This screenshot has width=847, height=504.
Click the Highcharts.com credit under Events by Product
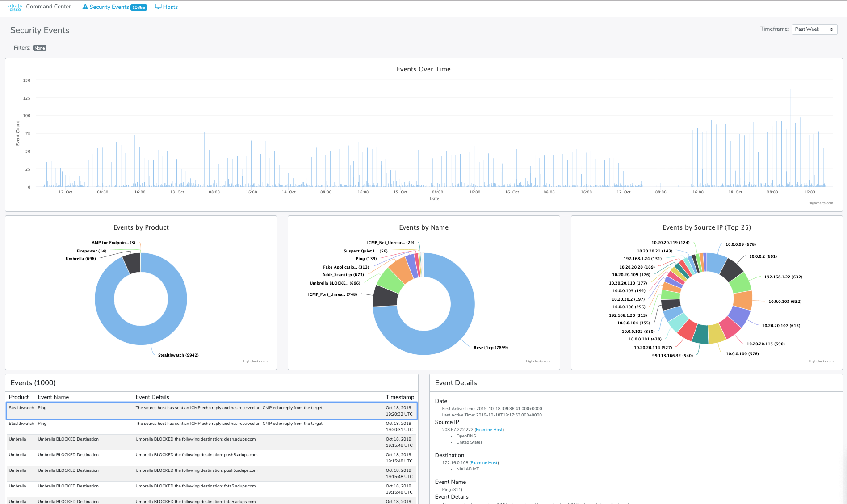pyautogui.click(x=255, y=361)
